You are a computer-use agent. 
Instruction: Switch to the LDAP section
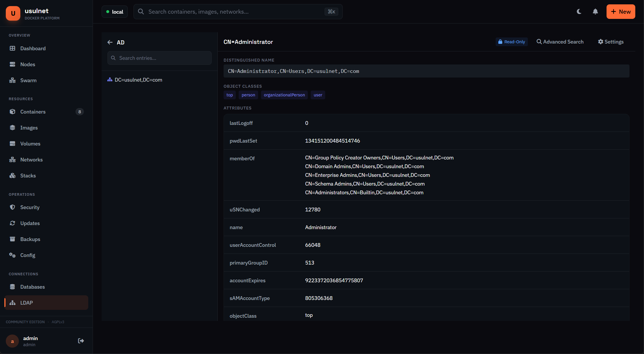(26, 303)
